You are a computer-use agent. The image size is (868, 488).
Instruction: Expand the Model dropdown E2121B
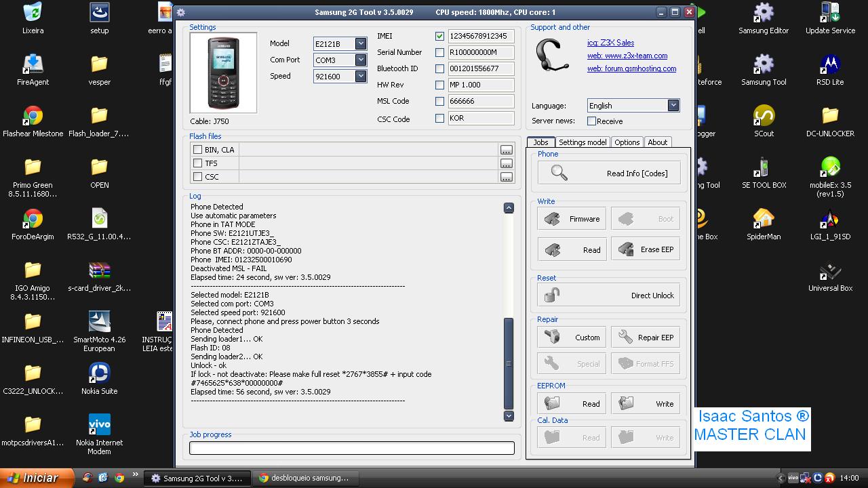(361, 43)
